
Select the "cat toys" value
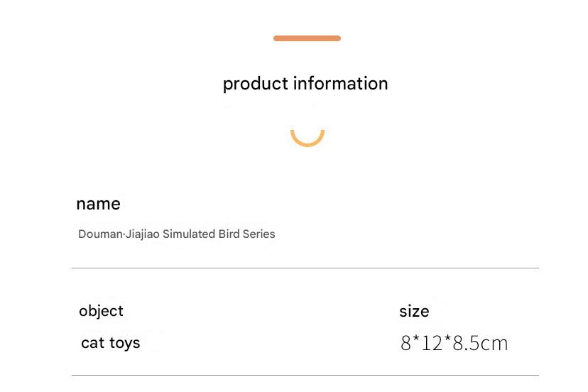(x=110, y=343)
